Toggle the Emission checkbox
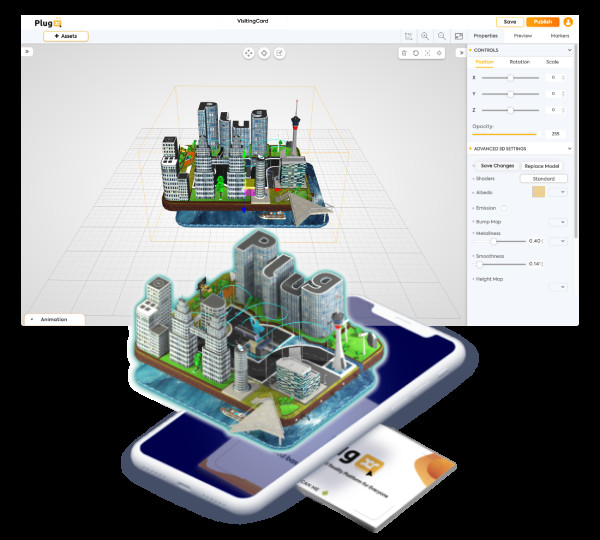The width and height of the screenshot is (600, 540). [504, 207]
